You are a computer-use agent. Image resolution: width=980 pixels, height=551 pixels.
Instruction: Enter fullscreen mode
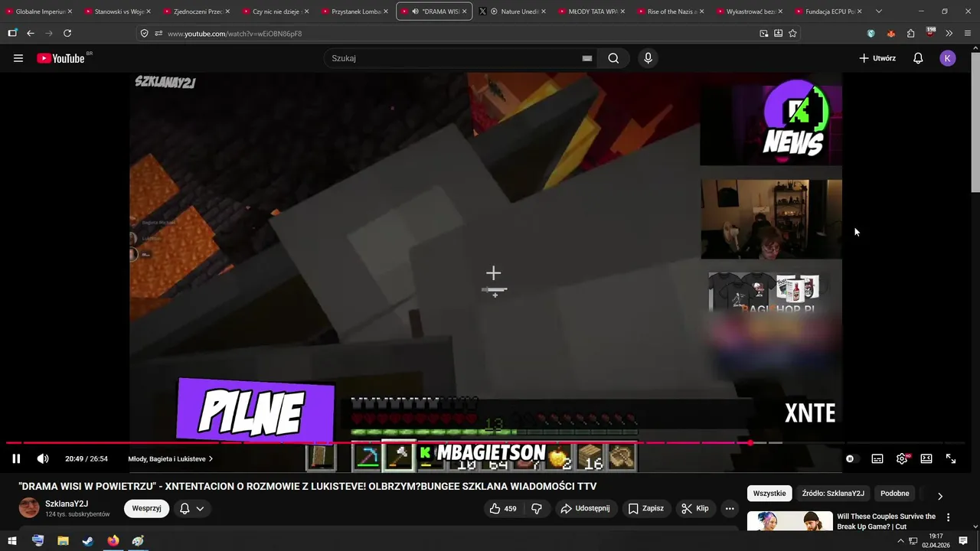(951, 458)
